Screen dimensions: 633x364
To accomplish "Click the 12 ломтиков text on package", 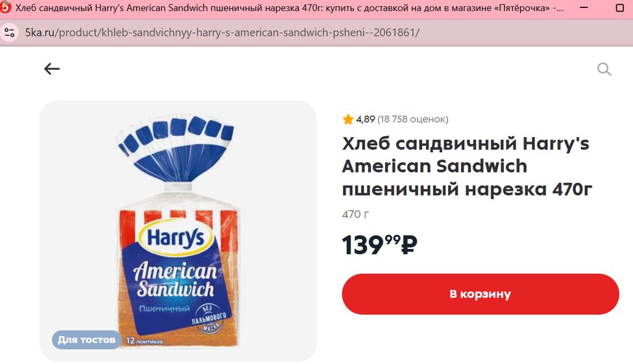I will [x=145, y=341].
